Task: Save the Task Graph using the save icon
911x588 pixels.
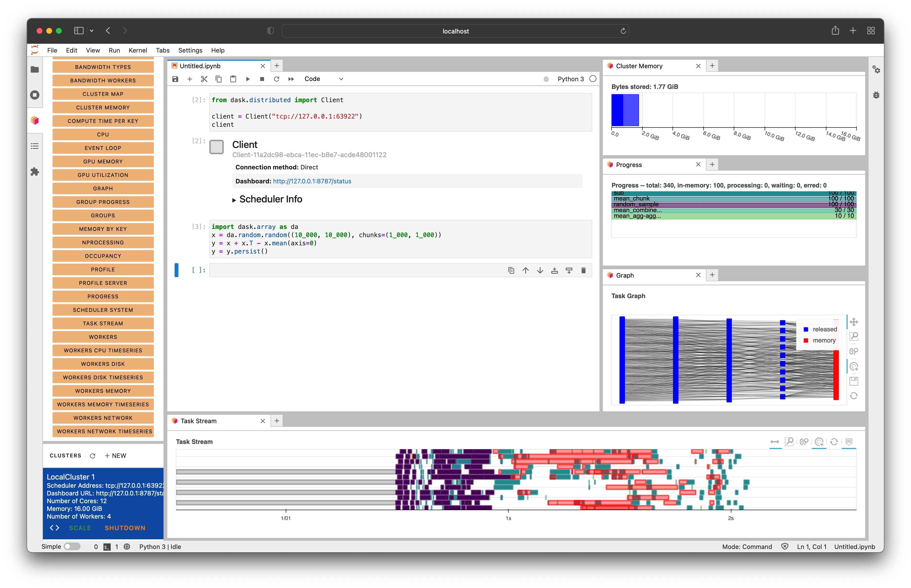Action: 854,381
